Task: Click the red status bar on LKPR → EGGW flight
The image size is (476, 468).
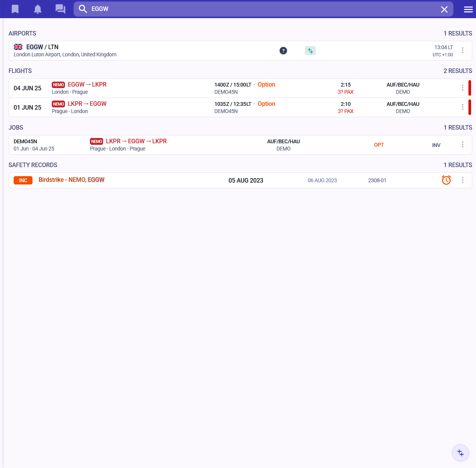Action: click(x=470, y=107)
